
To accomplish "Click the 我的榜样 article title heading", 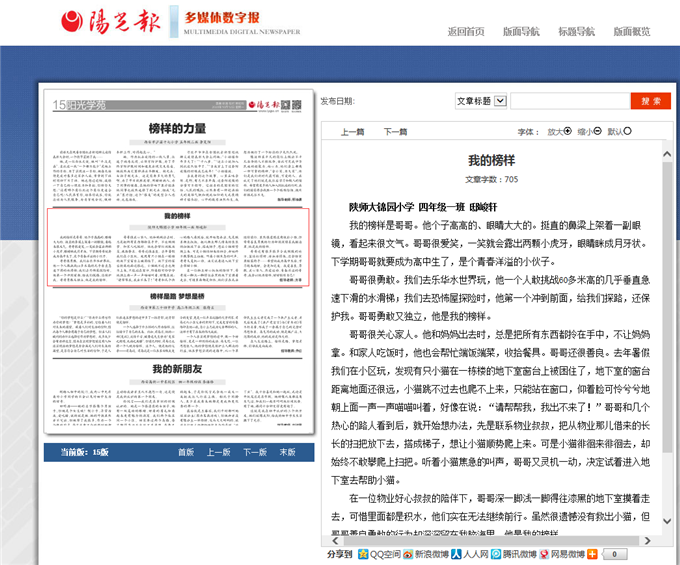I will (x=491, y=160).
